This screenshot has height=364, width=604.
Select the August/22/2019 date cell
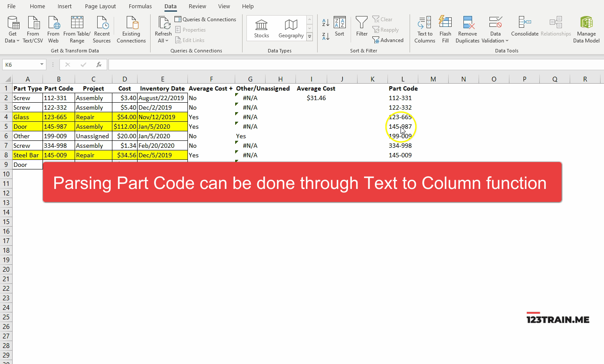point(162,98)
